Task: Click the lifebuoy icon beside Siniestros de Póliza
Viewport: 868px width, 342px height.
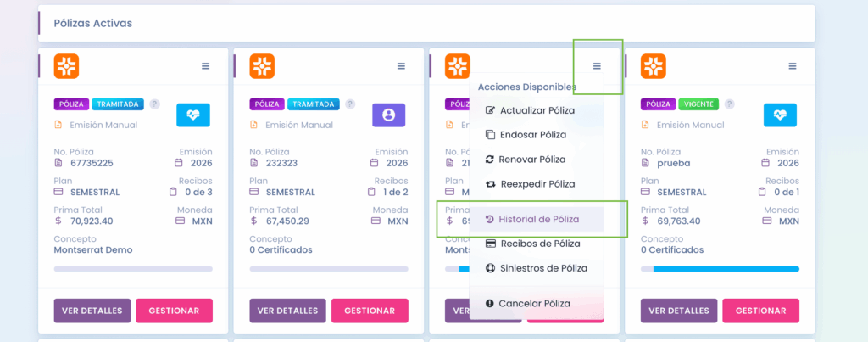Action: click(489, 268)
